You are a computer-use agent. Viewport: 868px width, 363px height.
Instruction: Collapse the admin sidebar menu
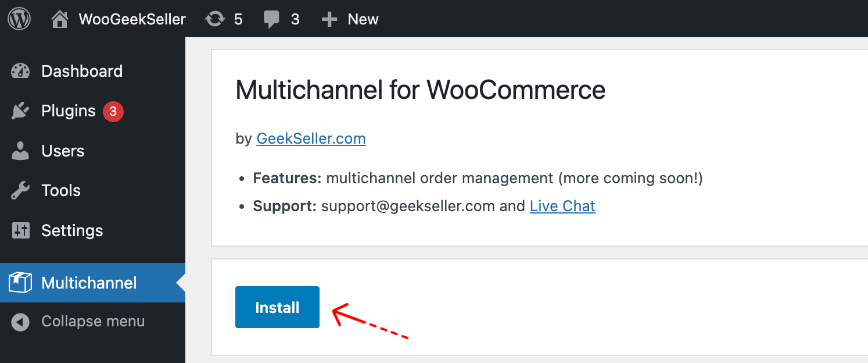pyautogui.click(x=78, y=321)
